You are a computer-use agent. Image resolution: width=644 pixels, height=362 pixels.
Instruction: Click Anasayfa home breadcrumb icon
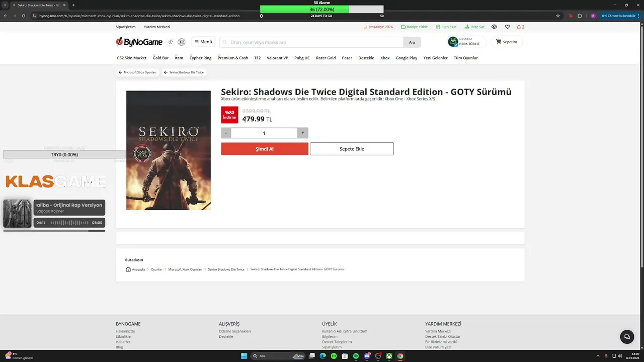[128, 269]
